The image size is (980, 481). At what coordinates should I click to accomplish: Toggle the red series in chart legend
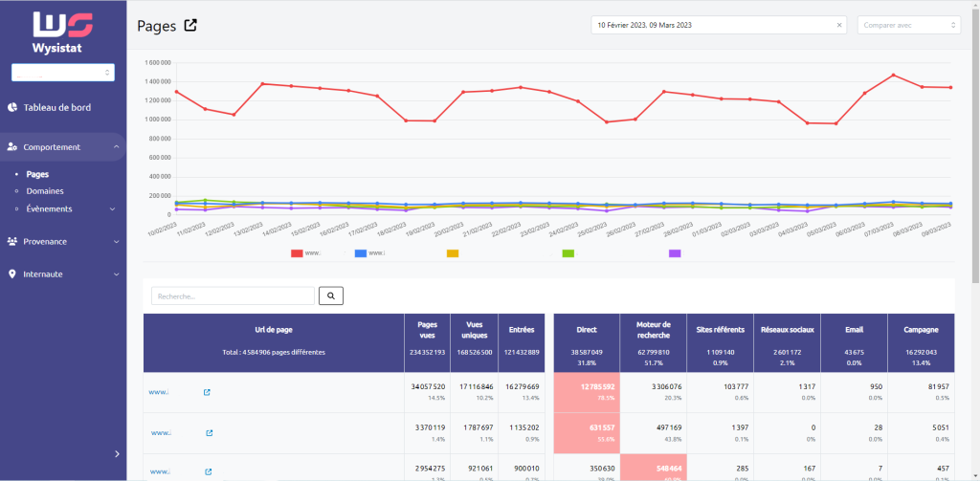tap(297, 253)
